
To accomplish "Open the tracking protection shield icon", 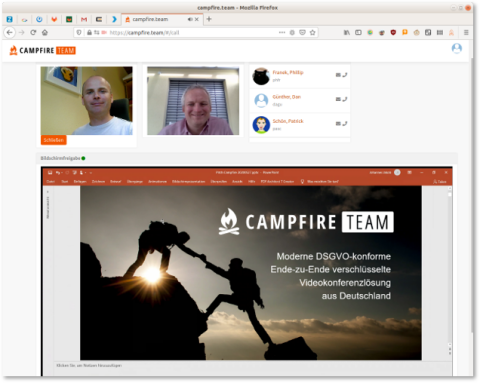I will click(x=79, y=32).
